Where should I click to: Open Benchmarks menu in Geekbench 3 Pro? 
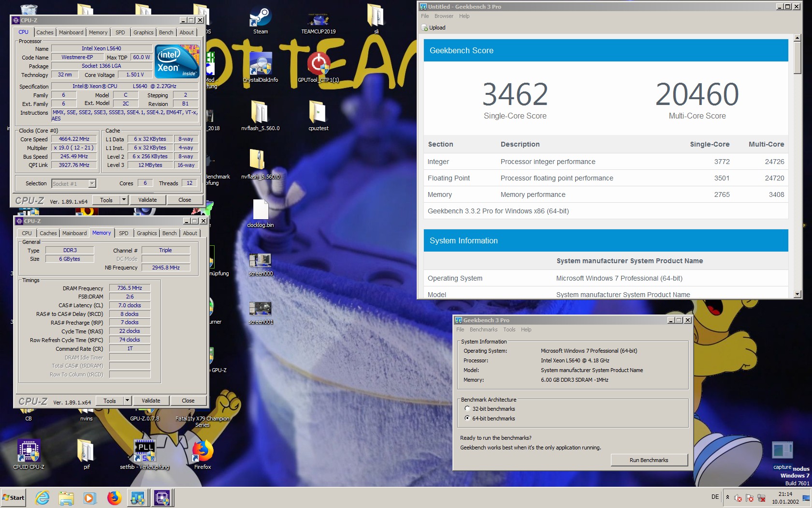point(483,329)
